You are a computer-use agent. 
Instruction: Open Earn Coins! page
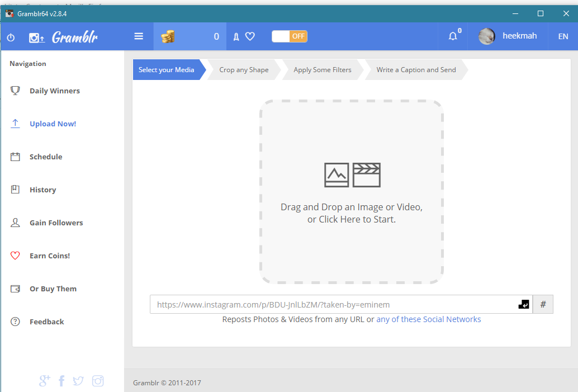50,256
